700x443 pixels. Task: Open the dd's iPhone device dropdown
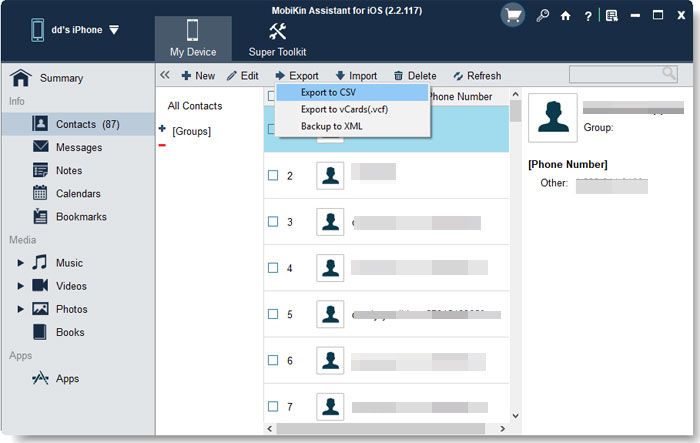tap(114, 30)
